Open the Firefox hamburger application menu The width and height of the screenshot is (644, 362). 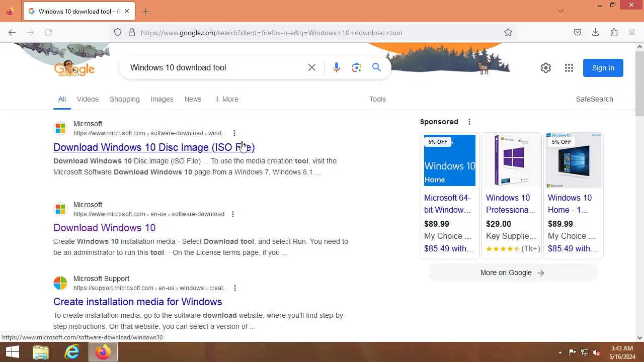[x=632, y=33]
